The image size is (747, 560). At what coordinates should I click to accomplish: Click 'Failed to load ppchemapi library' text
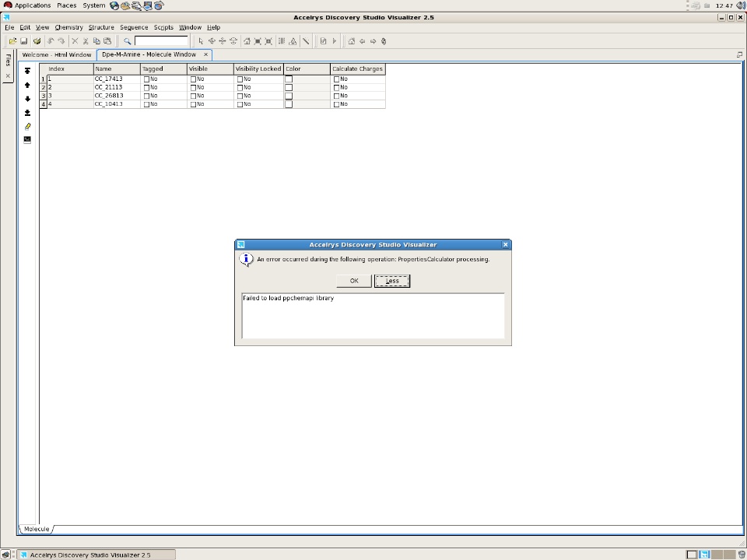tap(288, 298)
